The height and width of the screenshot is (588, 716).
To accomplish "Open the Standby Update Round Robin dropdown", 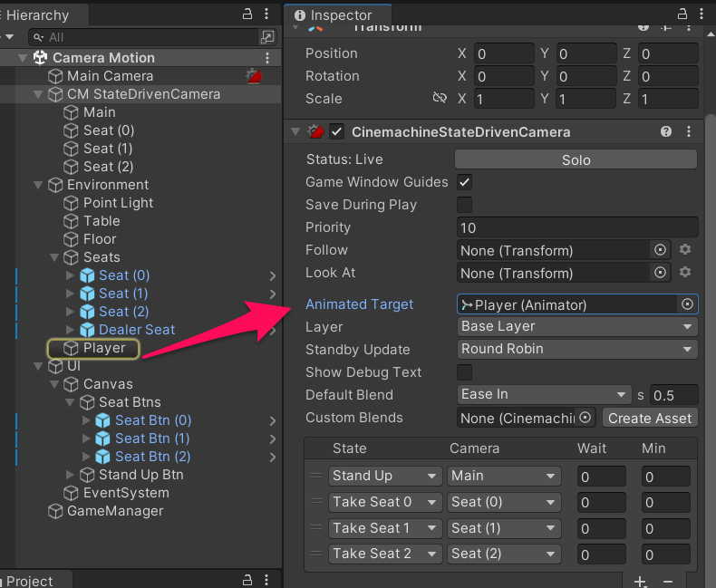I will tap(577, 349).
